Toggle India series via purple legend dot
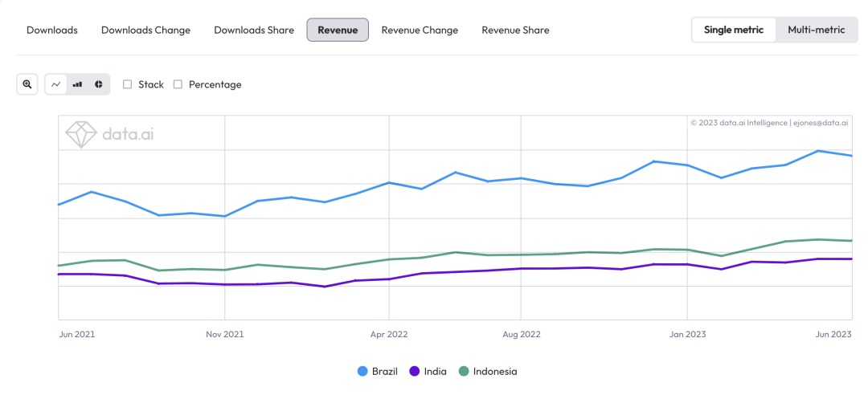The height and width of the screenshot is (395, 868). [x=415, y=371]
